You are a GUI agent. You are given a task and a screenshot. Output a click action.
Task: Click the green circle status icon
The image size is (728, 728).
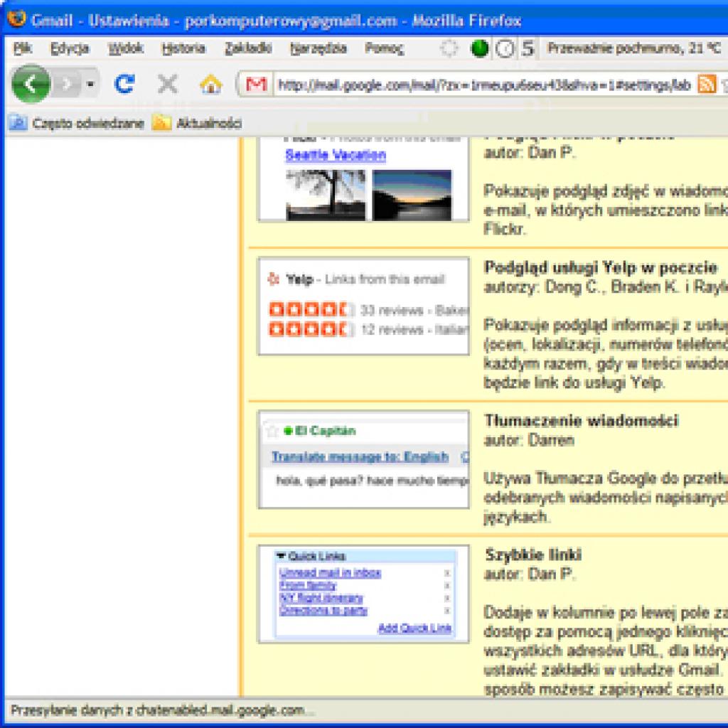480,48
